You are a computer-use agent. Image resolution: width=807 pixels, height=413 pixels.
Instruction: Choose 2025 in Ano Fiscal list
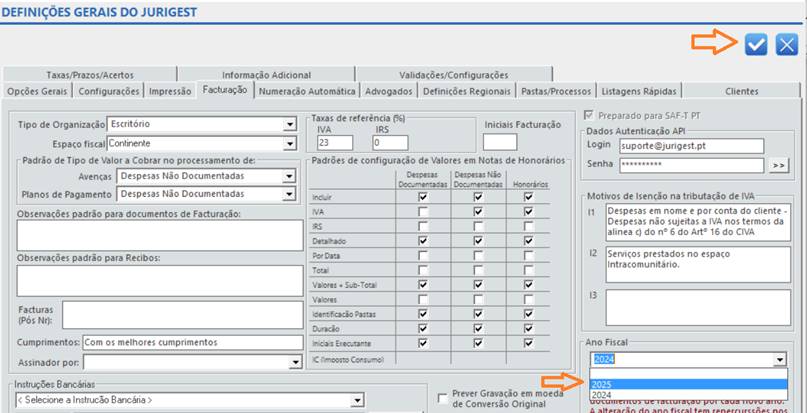point(688,385)
